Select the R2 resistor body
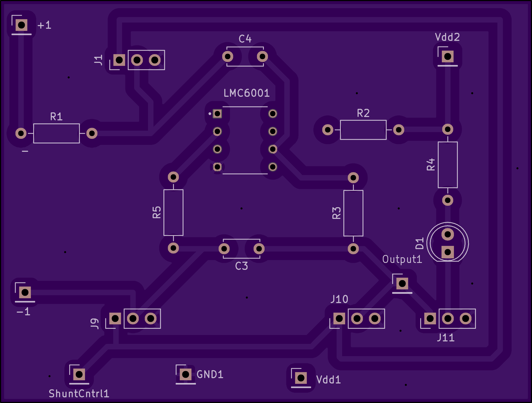The width and height of the screenshot is (532, 403). 363,130
